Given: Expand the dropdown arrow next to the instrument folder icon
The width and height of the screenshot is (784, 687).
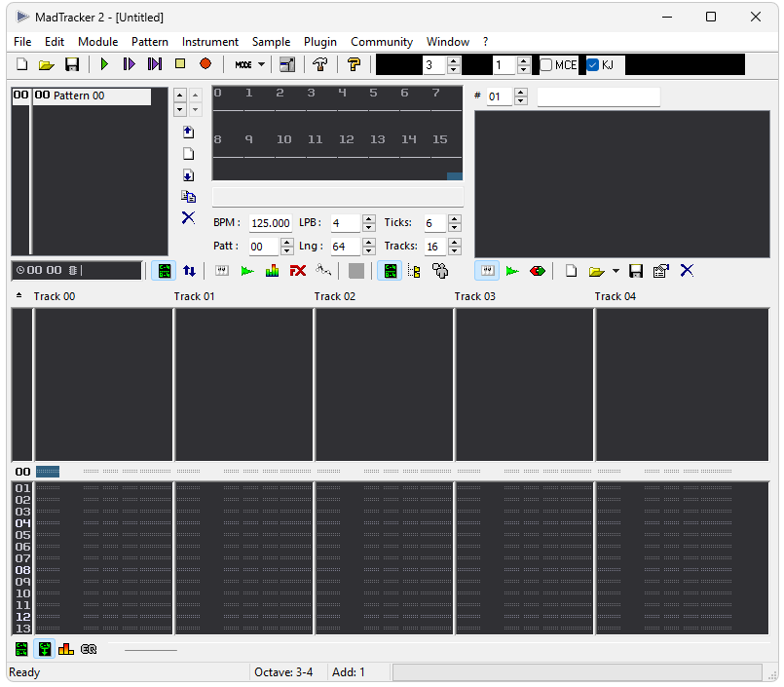Looking at the screenshot, I should [616, 271].
